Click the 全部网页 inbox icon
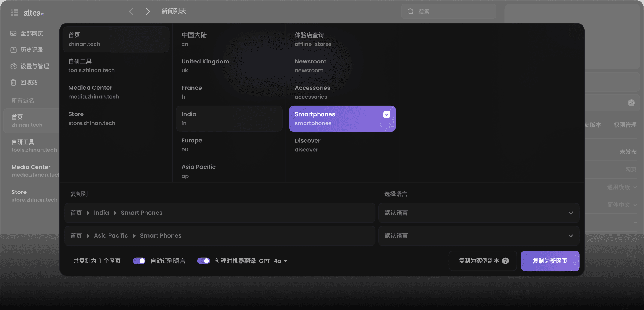644x310 pixels. coord(13,33)
